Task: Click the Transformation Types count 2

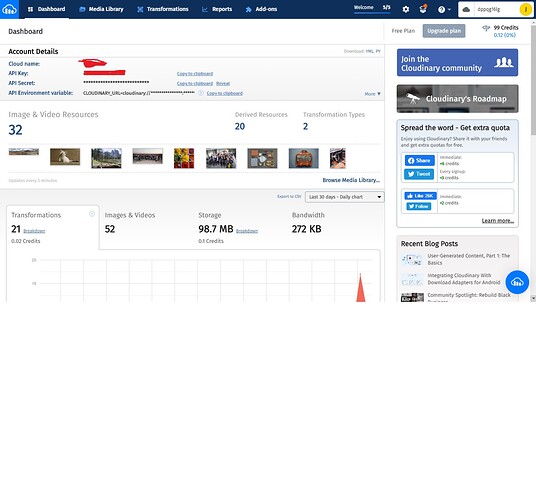Action: (x=305, y=126)
